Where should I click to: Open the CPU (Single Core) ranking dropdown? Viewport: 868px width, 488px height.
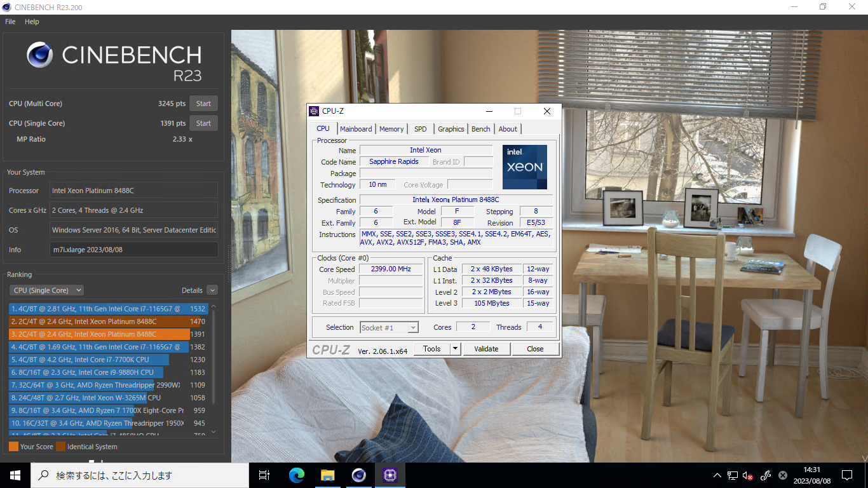point(46,290)
